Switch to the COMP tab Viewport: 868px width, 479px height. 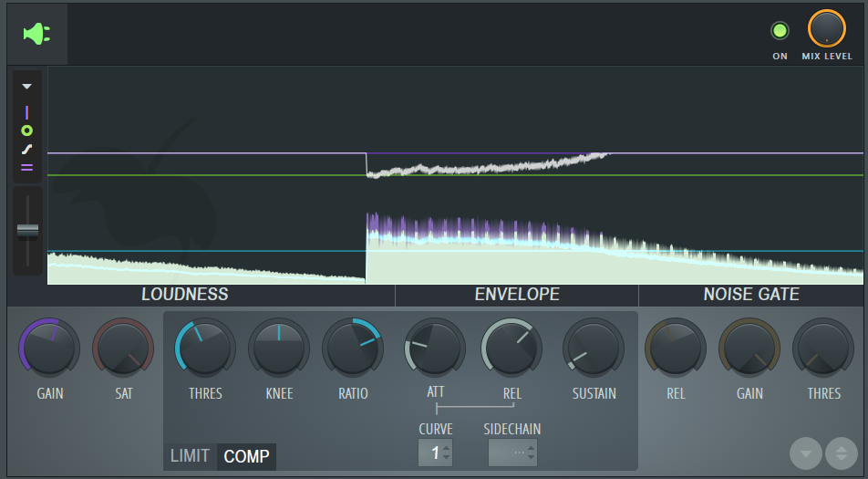246,456
